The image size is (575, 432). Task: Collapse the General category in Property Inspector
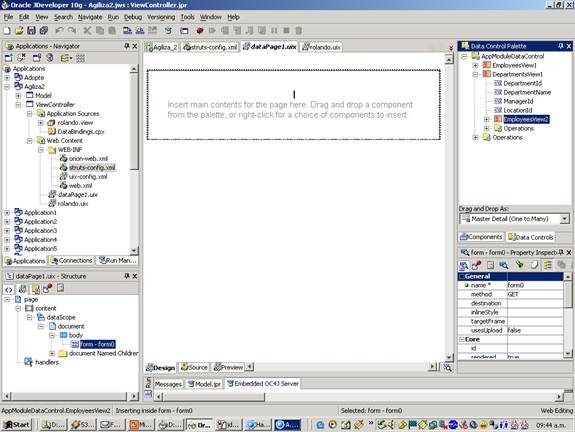(x=462, y=276)
